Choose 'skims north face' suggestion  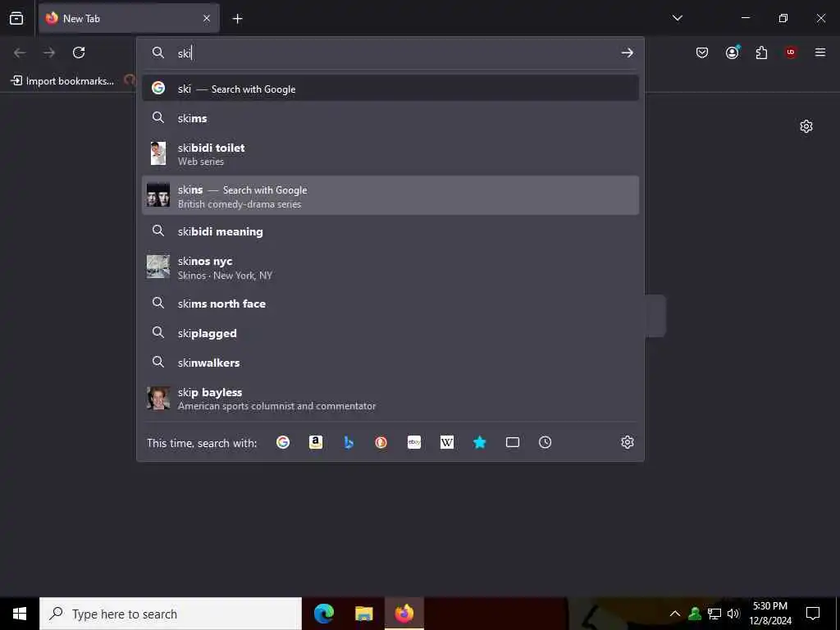pos(390,304)
